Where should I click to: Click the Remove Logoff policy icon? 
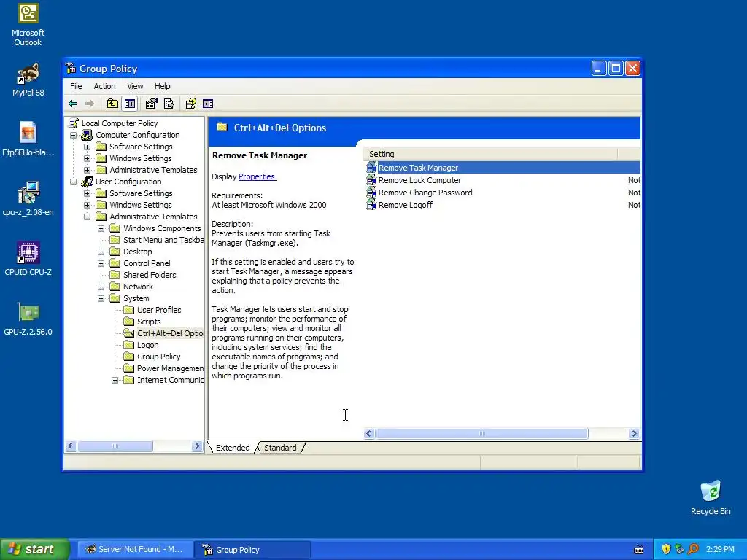(371, 205)
